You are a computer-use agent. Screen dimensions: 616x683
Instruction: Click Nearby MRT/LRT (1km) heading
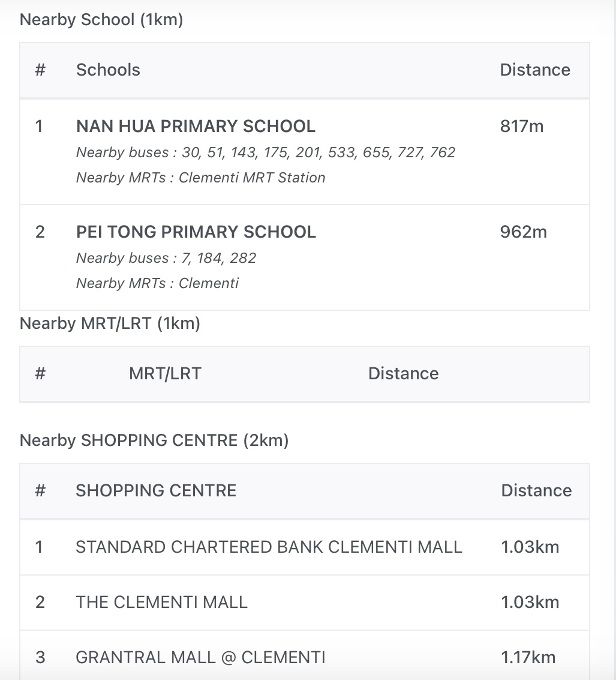(x=110, y=324)
